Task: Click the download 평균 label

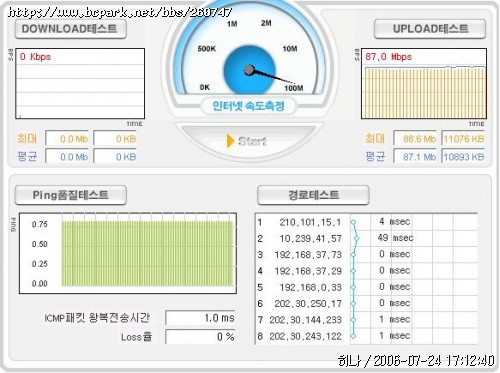Action: click(27, 156)
